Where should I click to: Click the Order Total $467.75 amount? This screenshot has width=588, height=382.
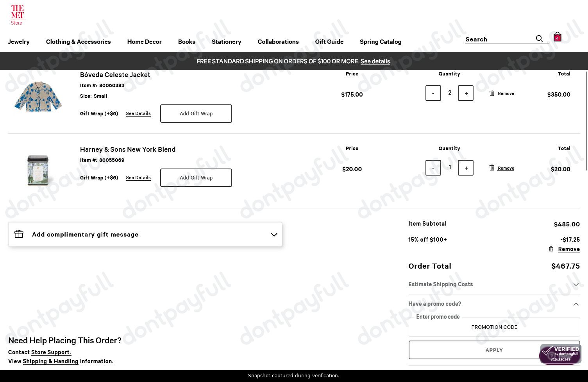pos(565,266)
